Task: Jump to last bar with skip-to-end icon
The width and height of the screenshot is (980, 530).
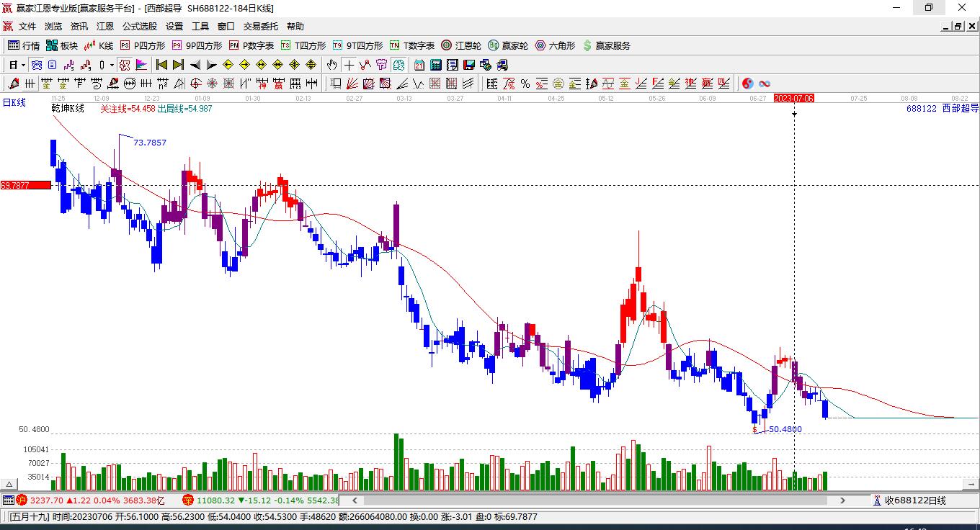Action: click(178, 65)
